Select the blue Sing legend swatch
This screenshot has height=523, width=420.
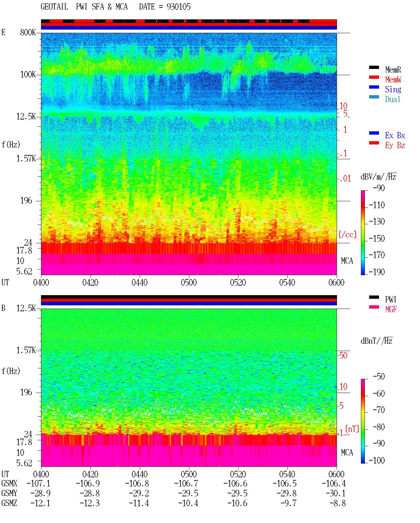click(374, 87)
